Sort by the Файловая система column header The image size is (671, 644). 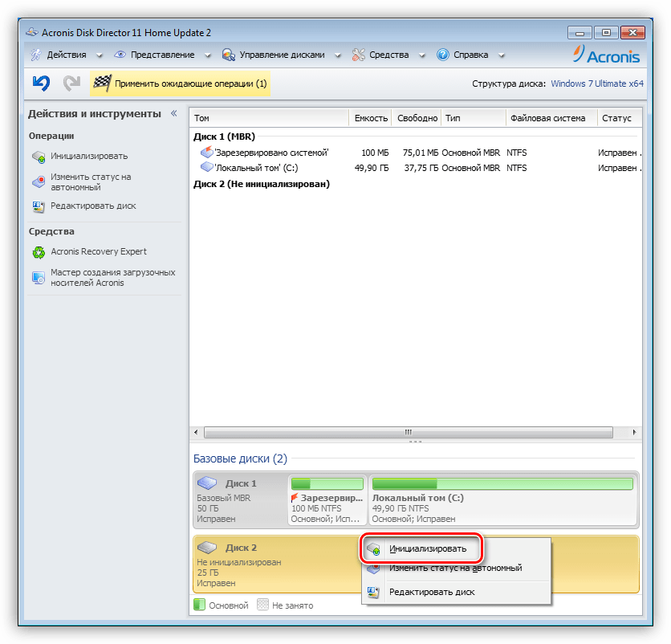552,118
